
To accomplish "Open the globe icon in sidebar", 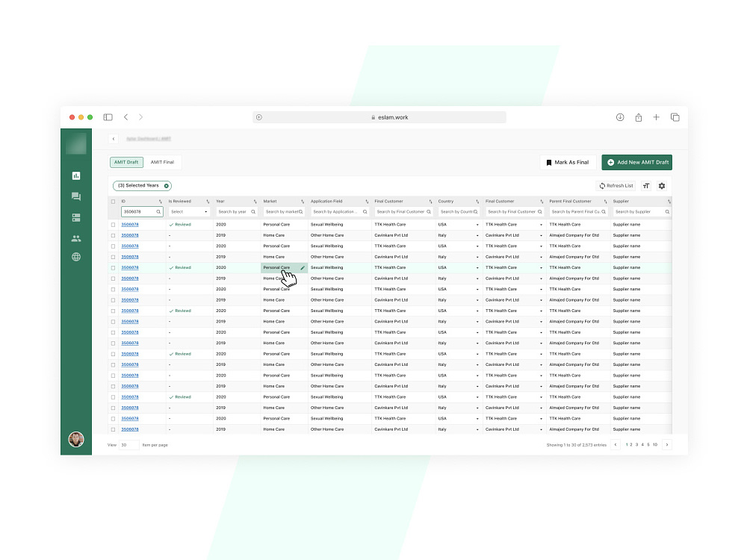I will pos(75,257).
